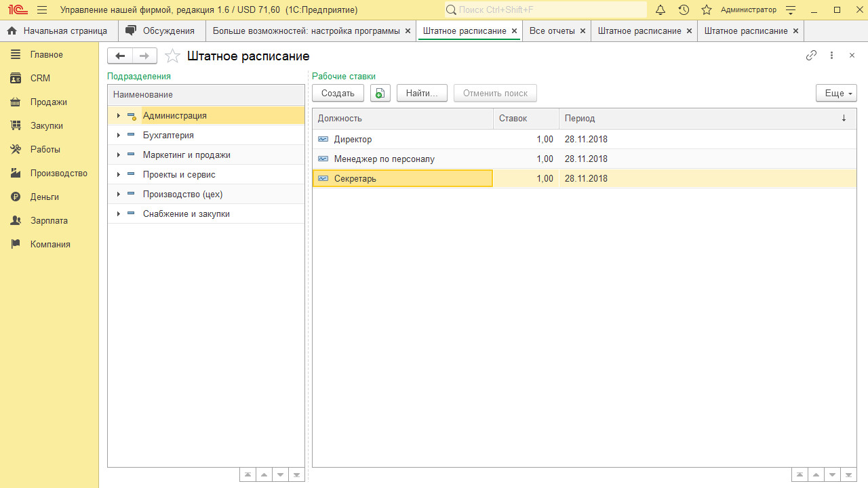Image resolution: width=868 pixels, height=488 pixels.
Task: Click the copy-create icon next to Создать
Action: (380, 94)
